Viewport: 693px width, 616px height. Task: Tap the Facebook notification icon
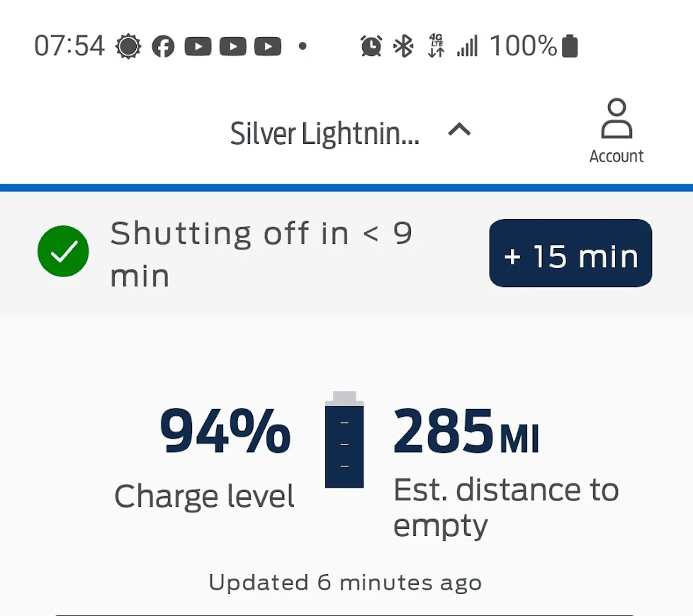tap(163, 47)
